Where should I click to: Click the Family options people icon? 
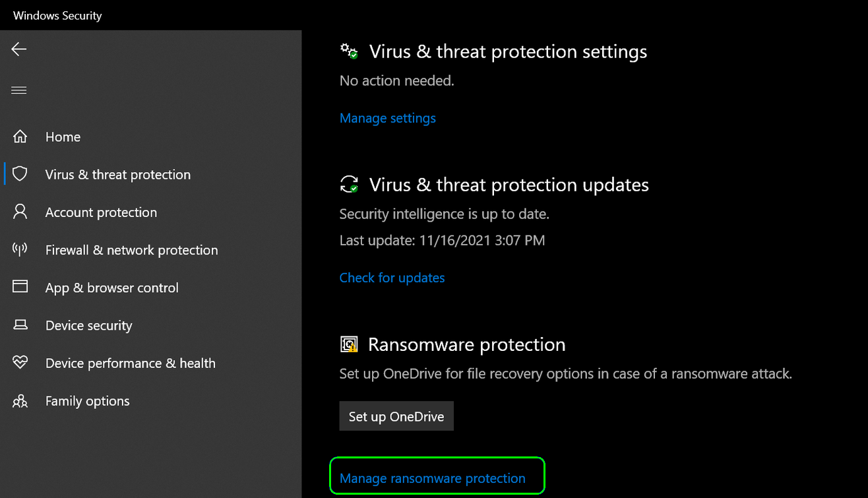point(20,400)
